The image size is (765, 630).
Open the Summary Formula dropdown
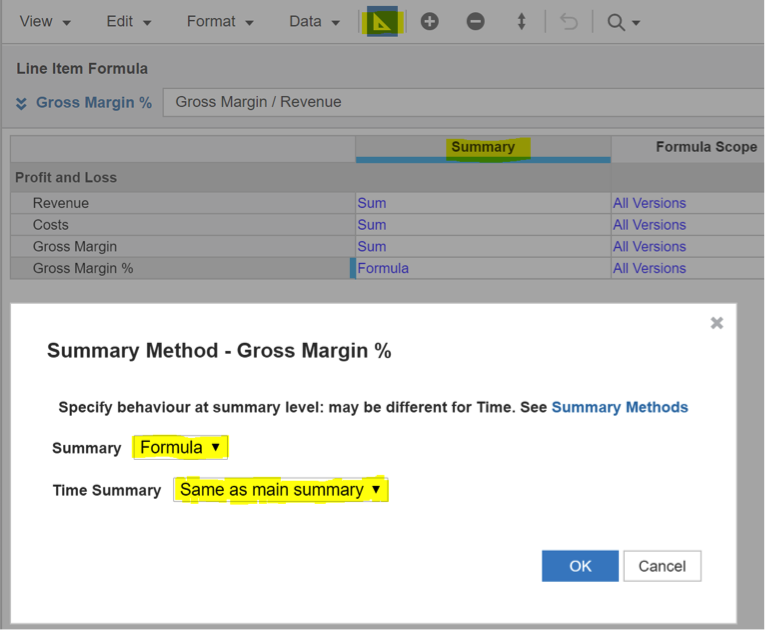tap(181, 447)
